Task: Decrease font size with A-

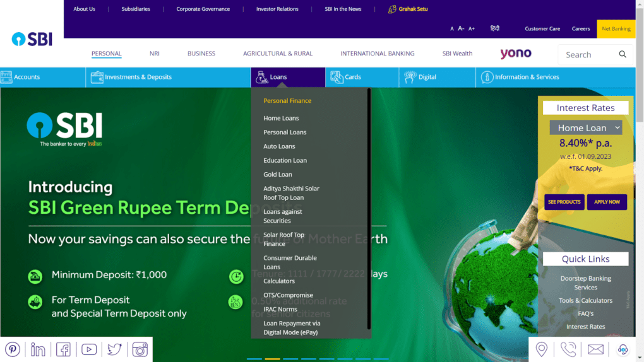Action: (461, 28)
